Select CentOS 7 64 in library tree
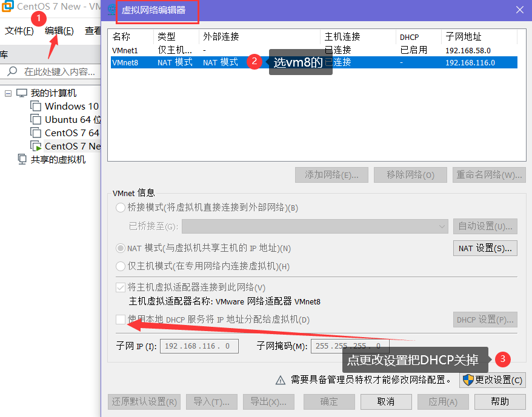 pyautogui.click(x=72, y=133)
